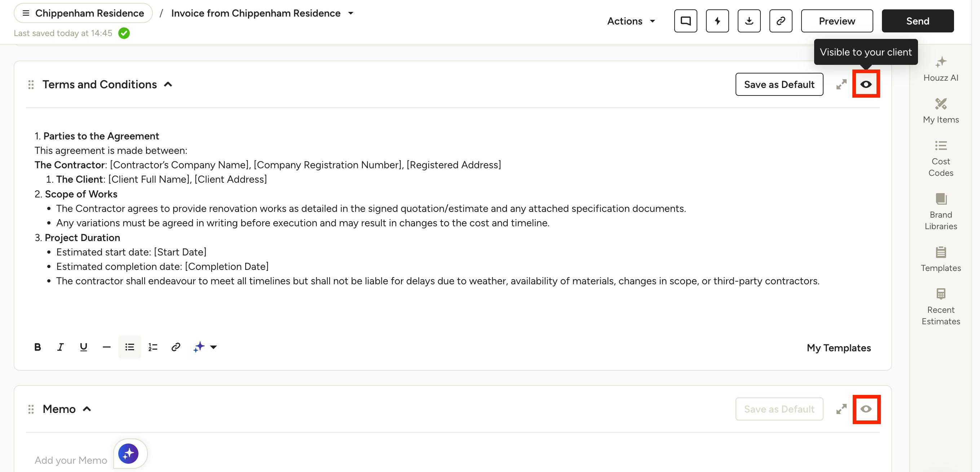Open Templates tab in right sidebar
The image size is (980, 472).
point(940,259)
